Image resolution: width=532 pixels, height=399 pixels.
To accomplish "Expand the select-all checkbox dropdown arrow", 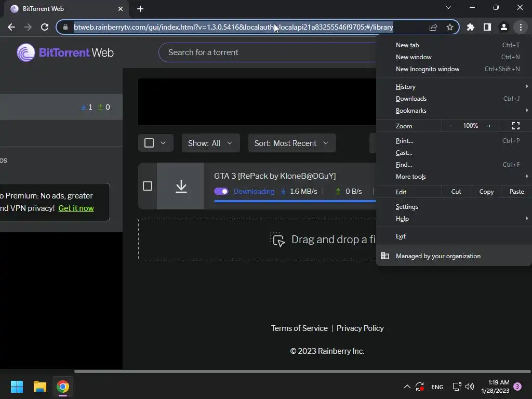I will click(x=163, y=143).
